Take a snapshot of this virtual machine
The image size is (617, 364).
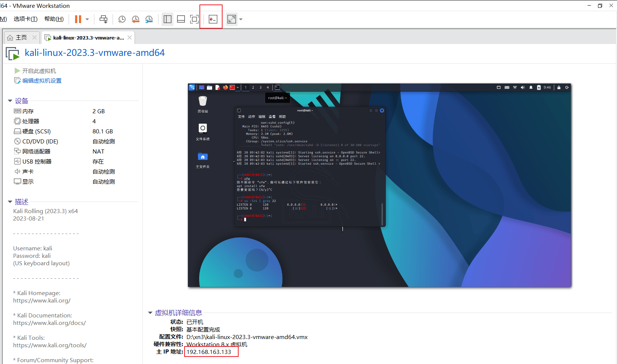(x=122, y=19)
